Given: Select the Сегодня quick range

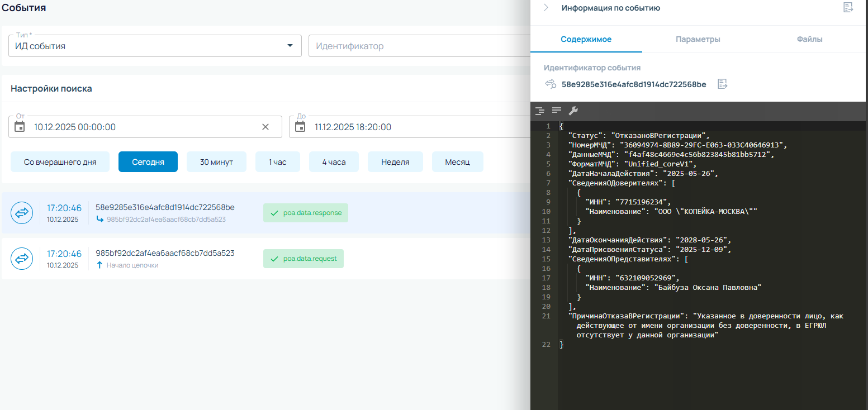Looking at the screenshot, I should (x=148, y=162).
